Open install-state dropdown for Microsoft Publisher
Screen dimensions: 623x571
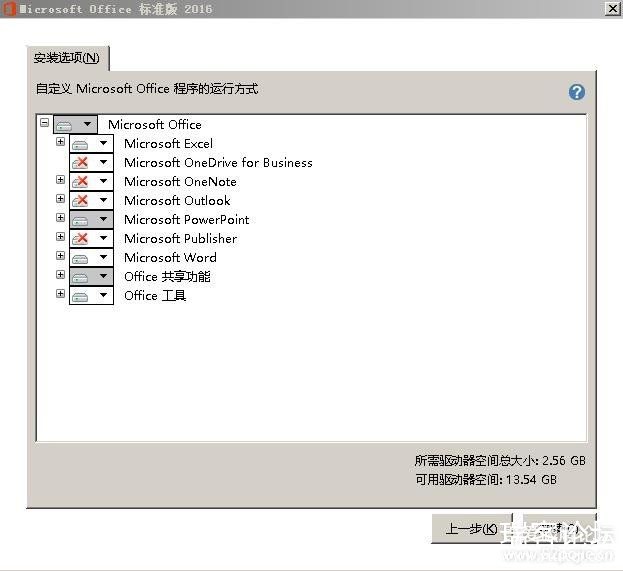point(91,238)
